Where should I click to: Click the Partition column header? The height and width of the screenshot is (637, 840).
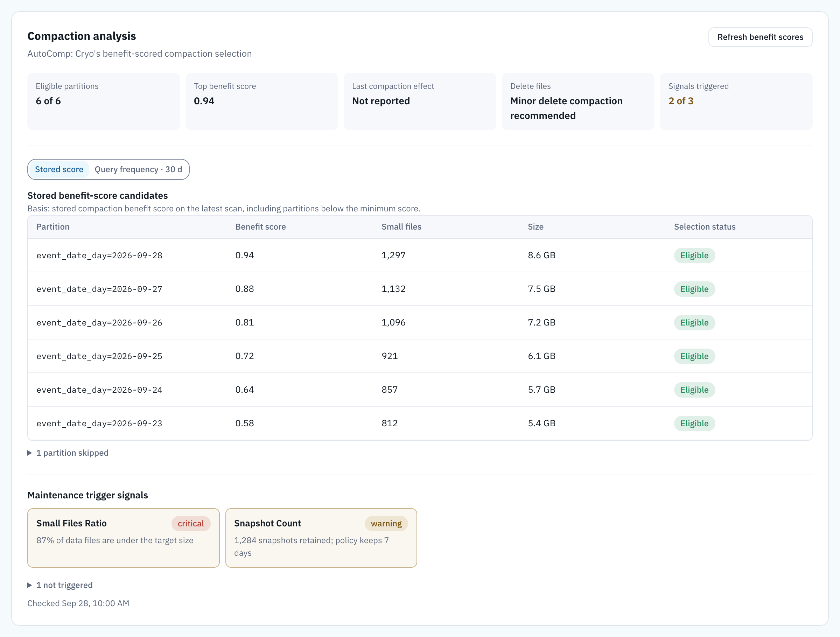(x=53, y=227)
